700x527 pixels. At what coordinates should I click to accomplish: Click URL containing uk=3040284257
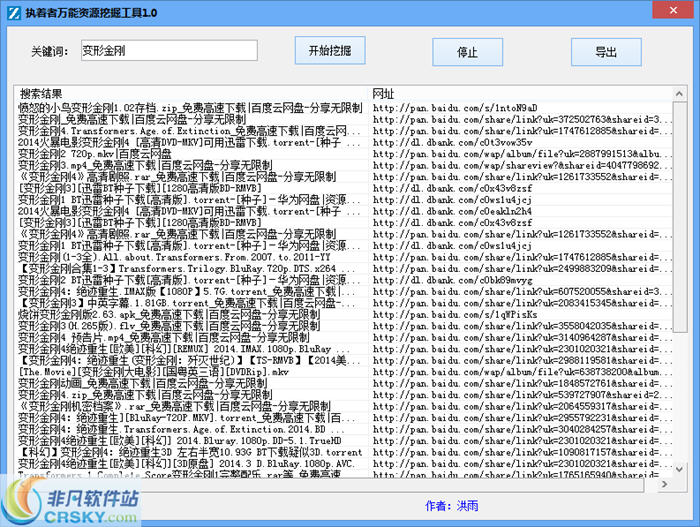[522, 429]
